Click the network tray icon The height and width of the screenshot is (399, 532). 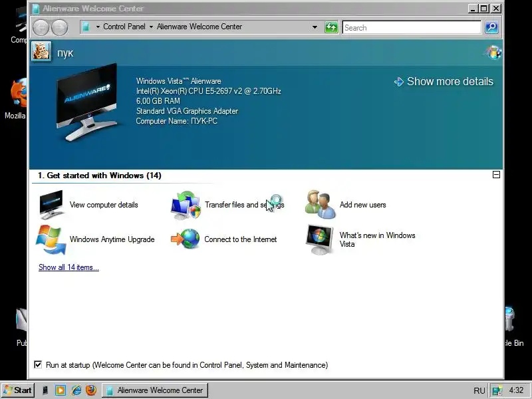tap(497, 391)
